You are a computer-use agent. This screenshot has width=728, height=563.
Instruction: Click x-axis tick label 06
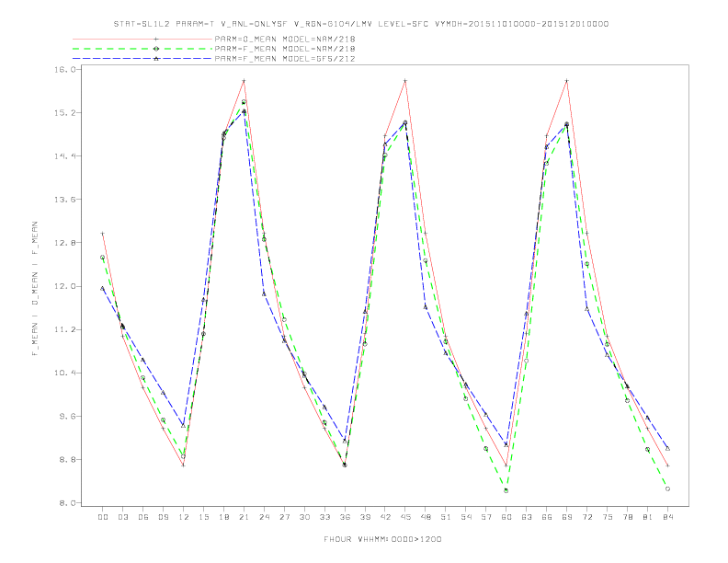[x=143, y=517]
